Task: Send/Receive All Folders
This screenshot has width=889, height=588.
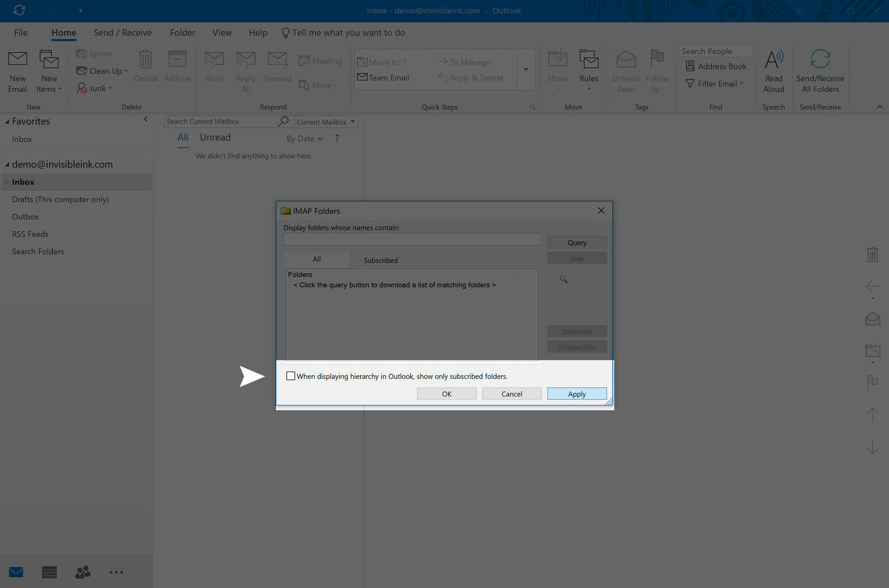Action: pyautogui.click(x=820, y=71)
